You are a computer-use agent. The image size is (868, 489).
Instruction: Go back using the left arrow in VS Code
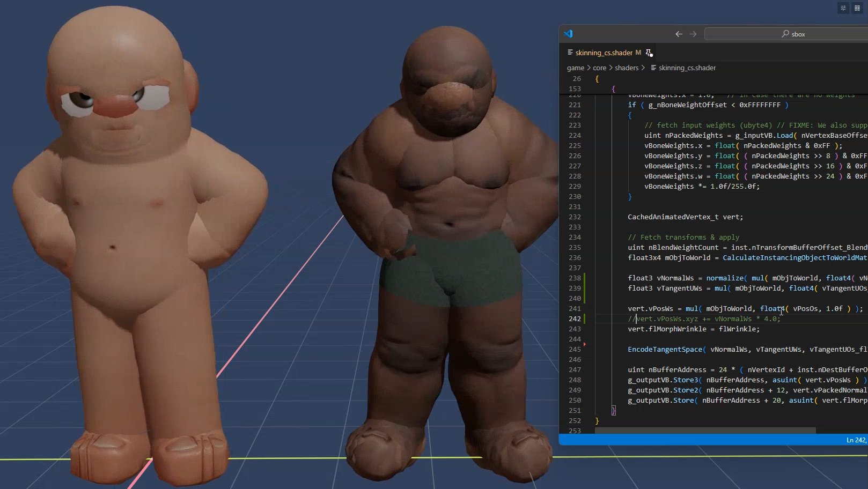click(x=679, y=34)
